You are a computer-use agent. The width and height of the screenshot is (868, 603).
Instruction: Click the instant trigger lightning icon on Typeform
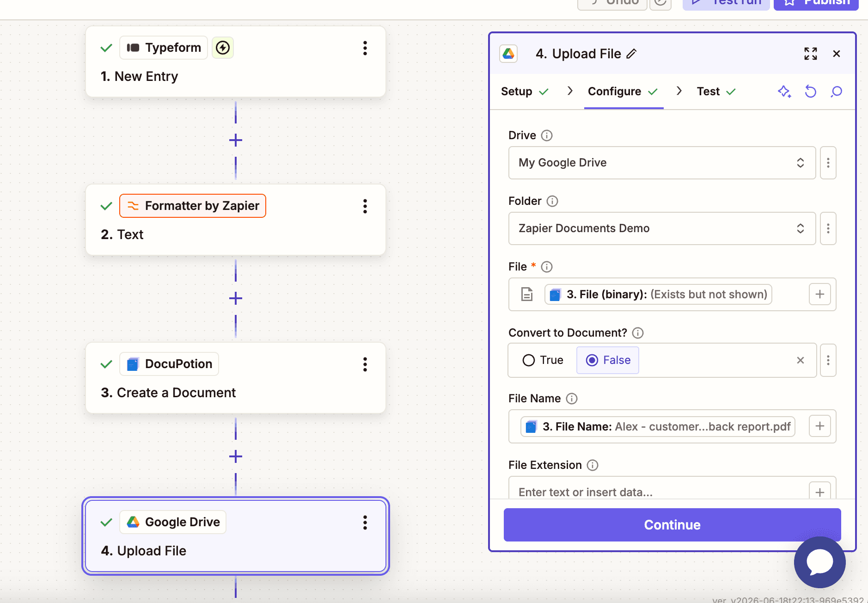tap(223, 48)
